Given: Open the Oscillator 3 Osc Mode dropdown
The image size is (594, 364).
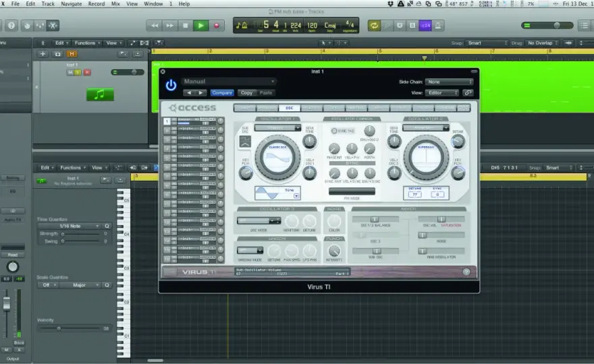Looking at the screenshot, I should tap(259, 220).
